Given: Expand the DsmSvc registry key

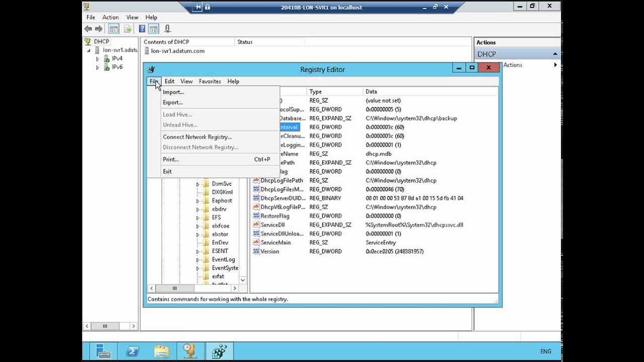Looking at the screenshot, I should point(198,184).
